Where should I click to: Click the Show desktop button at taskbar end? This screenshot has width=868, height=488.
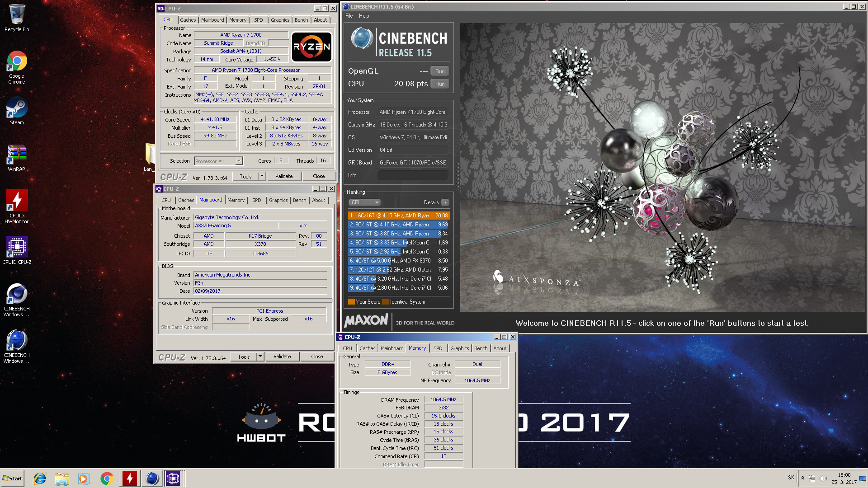click(x=863, y=479)
